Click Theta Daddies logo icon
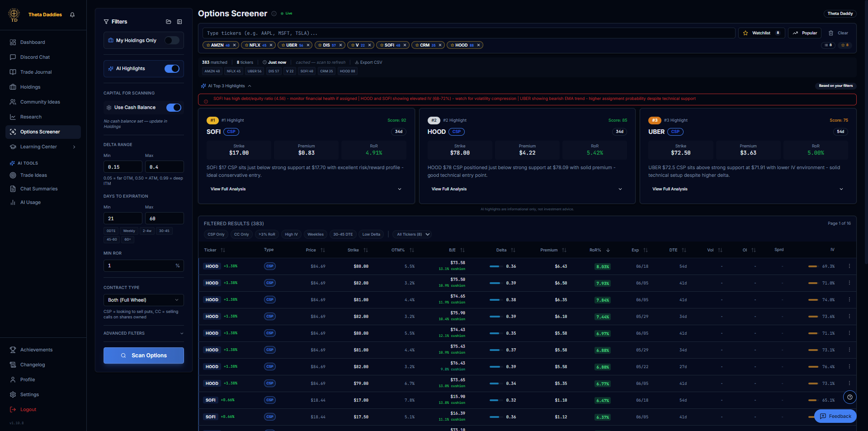 [14, 14]
